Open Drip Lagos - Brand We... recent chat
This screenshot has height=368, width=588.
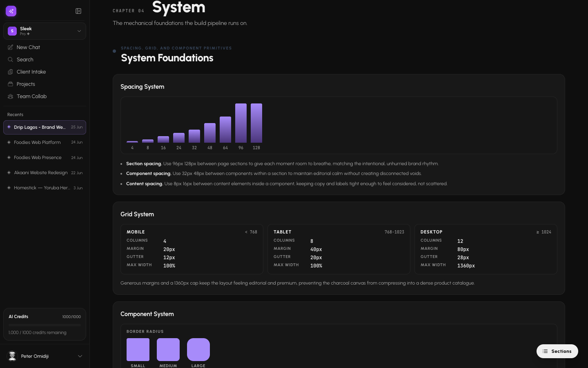[x=45, y=127]
